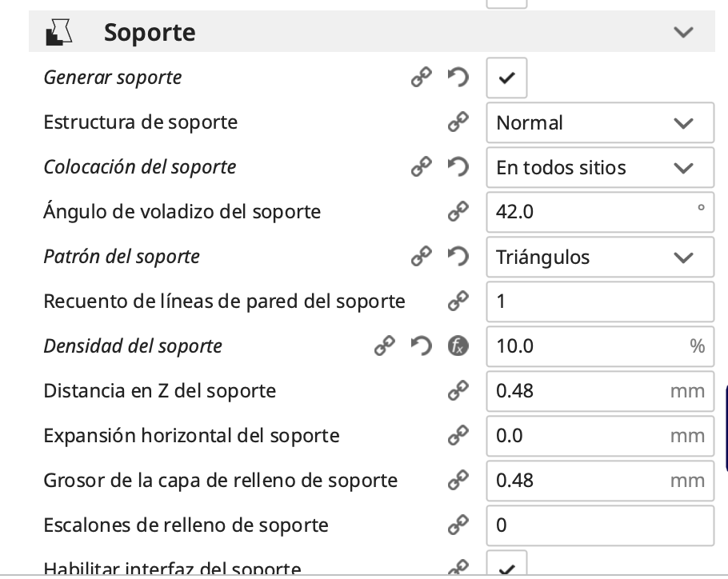Open the Patrón del soporte Triángulos dropdown
This screenshot has height=579, width=728.
click(600, 257)
